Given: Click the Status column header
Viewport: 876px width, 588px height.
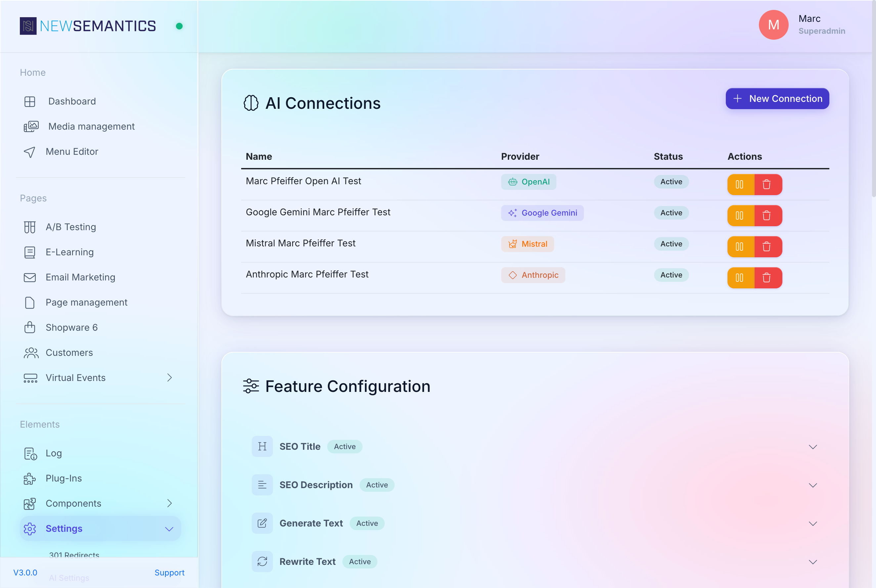Looking at the screenshot, I should tap(668, 157).
